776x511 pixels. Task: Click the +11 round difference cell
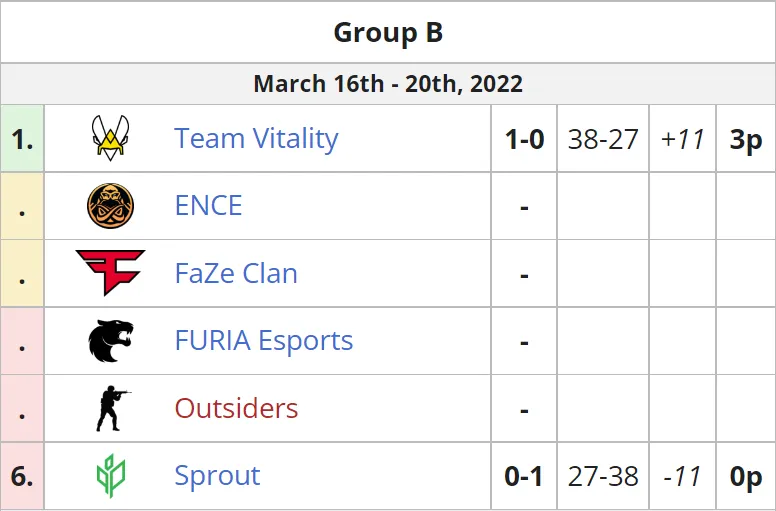tap(682, 139)
